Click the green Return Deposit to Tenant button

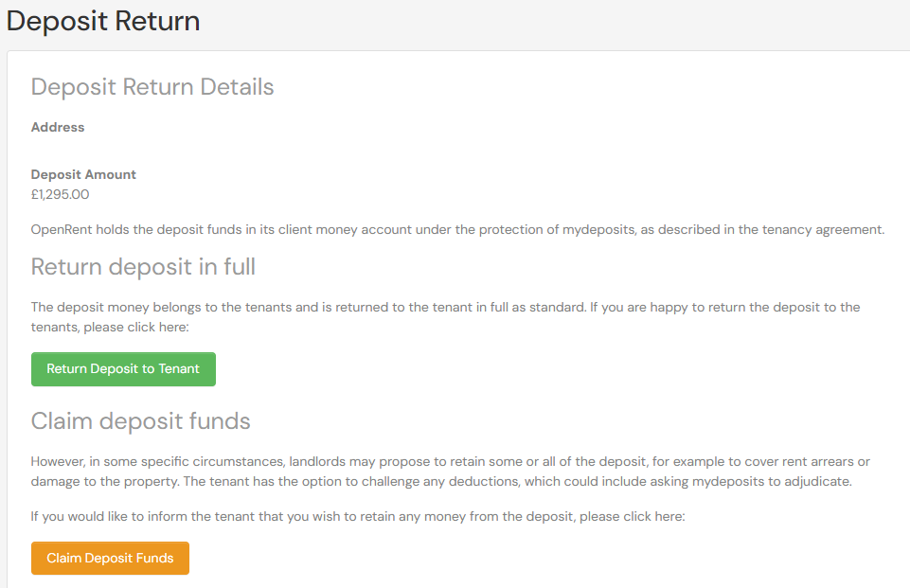(123, 369)
